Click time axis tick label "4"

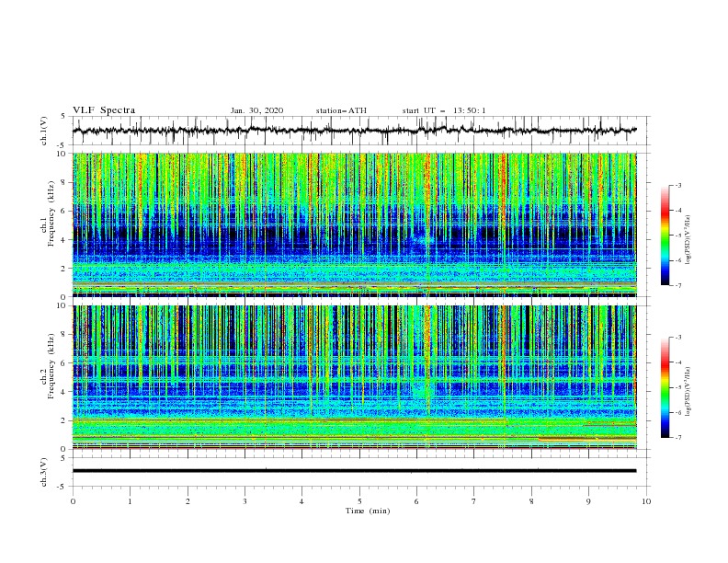pos(301,501)
